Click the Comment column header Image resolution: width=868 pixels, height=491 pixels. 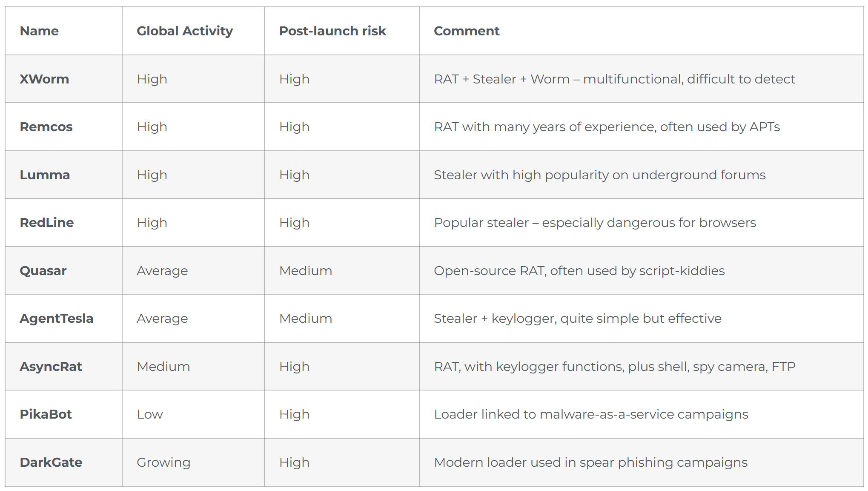(467, 31)
